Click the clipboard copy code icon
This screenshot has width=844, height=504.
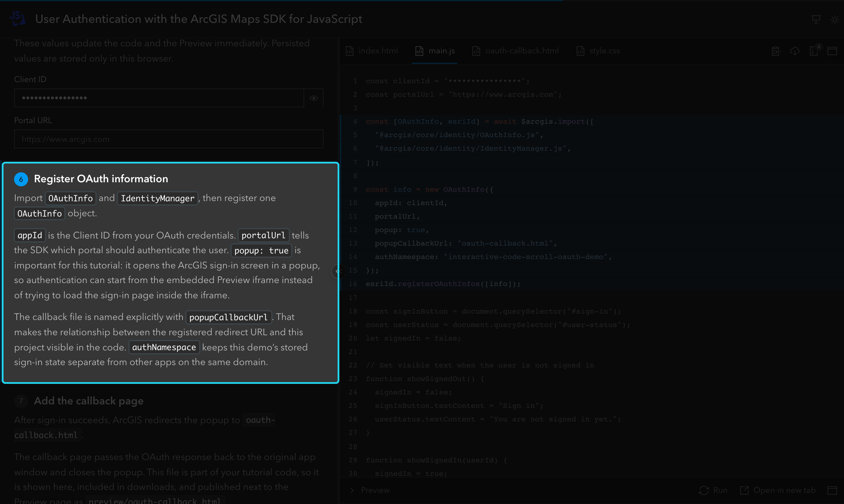pyautogui.click(x=776, y=51)
